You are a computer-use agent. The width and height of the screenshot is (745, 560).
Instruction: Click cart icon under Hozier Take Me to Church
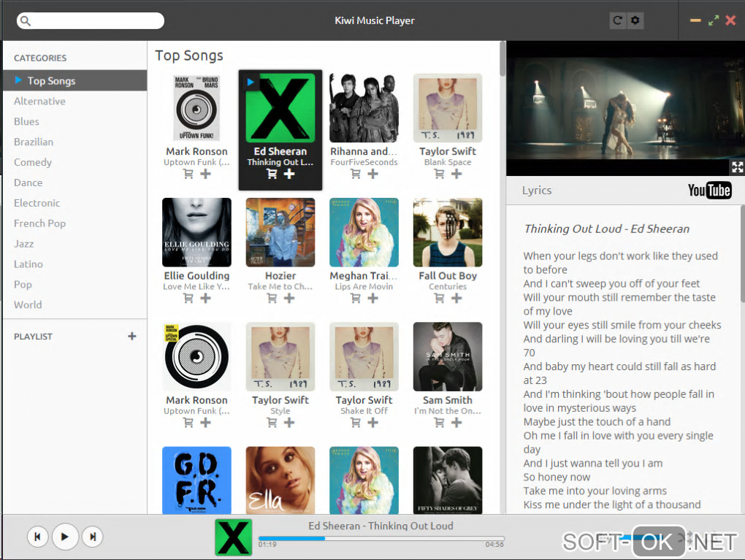(x=272, y=299)
